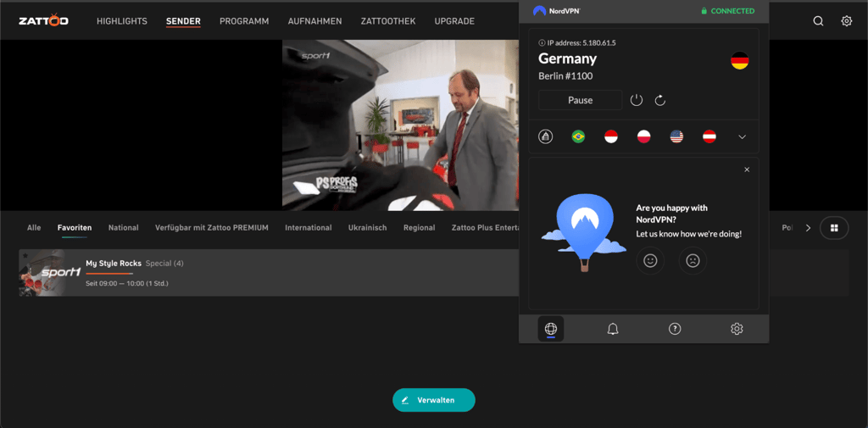Screen dimensions: 868x428
Task: Open the NordVPN globe tab
Action: [x=551, y=329]
